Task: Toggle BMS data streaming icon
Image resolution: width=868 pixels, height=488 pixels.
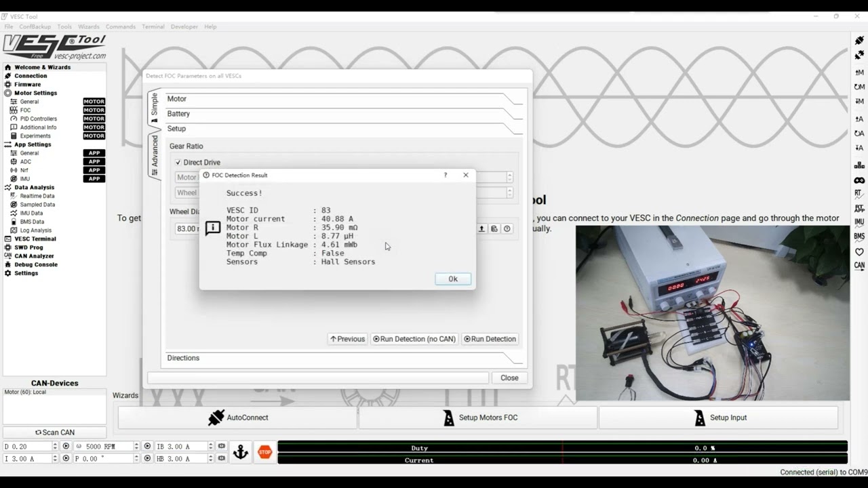Action: click(x=859, y=237)
